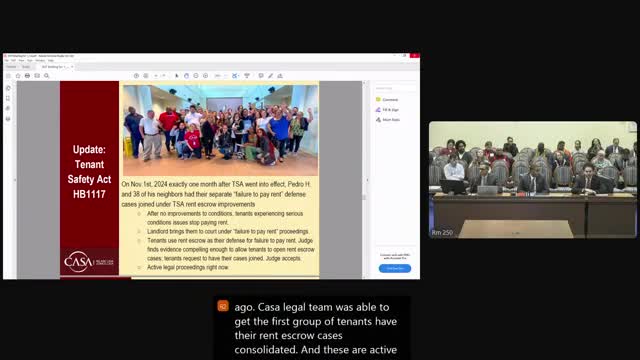Open the page thumbnails side panel
Image resolution: width=640 pixels, height=360 pixels.
click(x=8, y=88)
